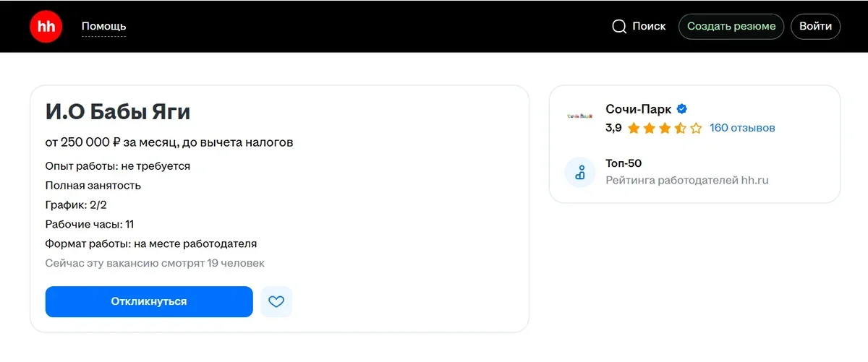Screen dimensions: 868x362
Task: Open the Сочи-Парк employer name link
Action: click(638, 110)
